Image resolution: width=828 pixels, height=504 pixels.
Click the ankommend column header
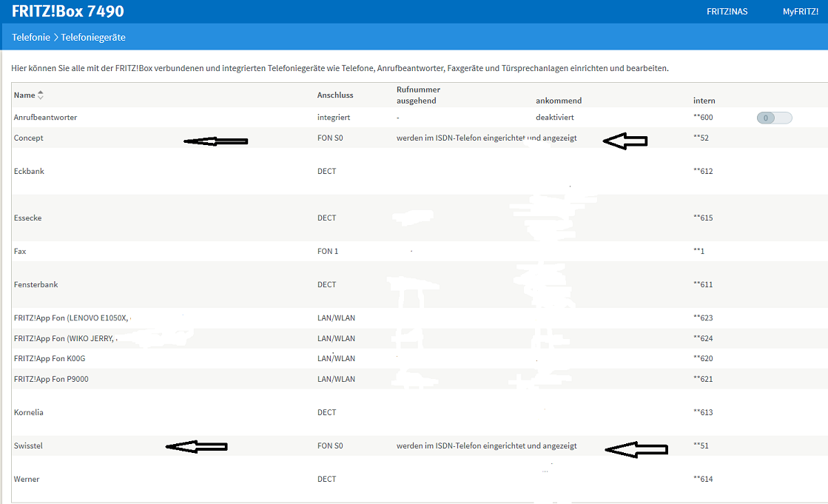point(559,101)
